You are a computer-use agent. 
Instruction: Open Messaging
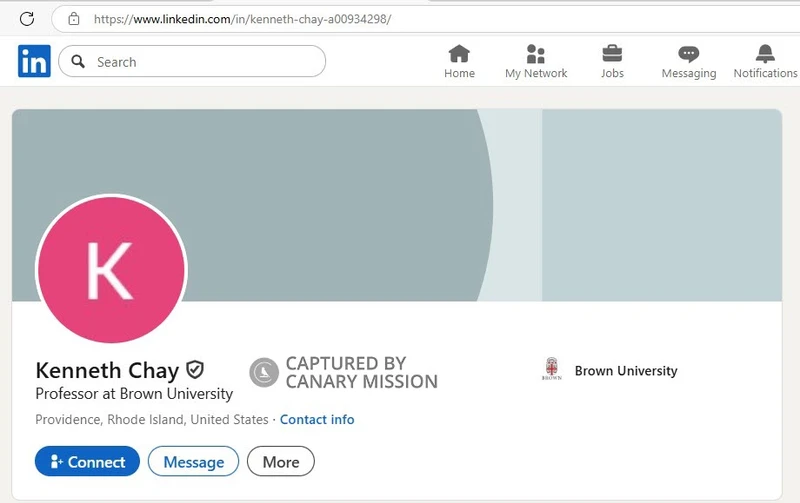click(689, 62)
